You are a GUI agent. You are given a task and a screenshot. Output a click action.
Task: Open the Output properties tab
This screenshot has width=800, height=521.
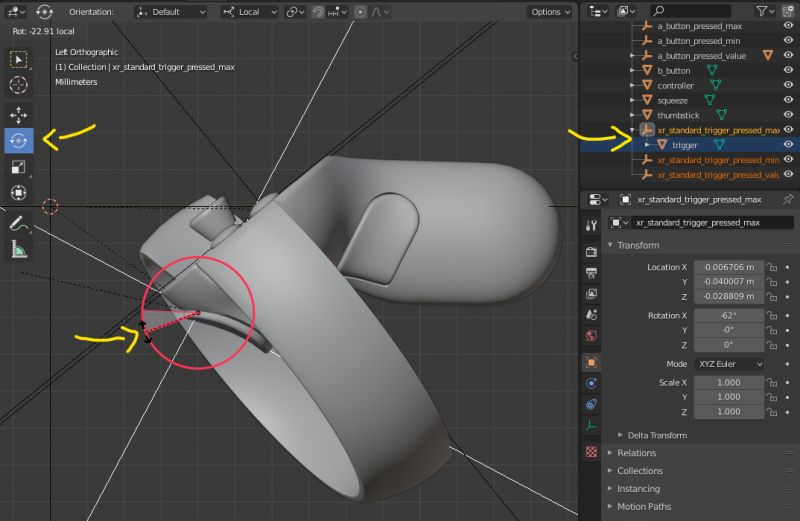pyautogui.click(x=591, y=272)
